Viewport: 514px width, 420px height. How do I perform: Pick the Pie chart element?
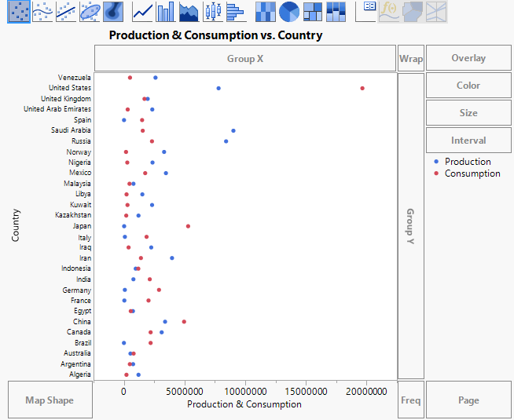tap(289, 11)
